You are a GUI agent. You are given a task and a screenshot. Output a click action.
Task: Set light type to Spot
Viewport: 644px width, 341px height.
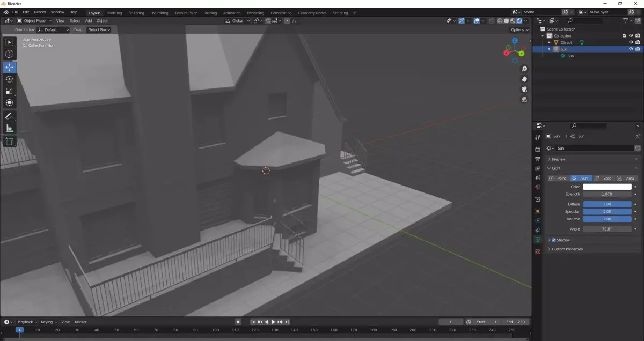603,178
